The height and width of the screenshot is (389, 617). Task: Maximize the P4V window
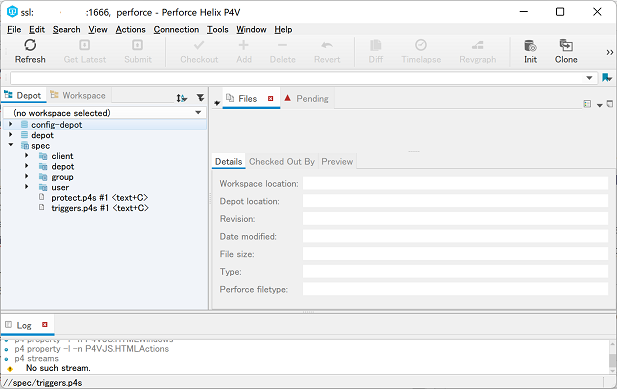point(560,12)
